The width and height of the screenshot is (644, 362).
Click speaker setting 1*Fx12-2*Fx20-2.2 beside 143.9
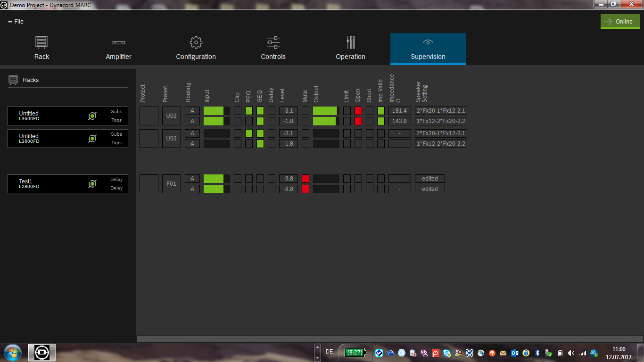(441, 121)
